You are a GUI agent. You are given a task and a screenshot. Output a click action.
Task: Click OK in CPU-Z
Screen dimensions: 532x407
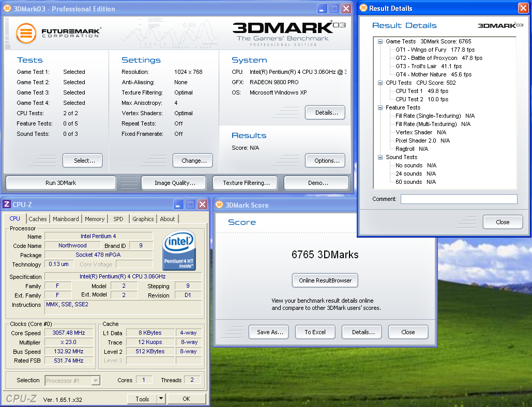(186, 399)
